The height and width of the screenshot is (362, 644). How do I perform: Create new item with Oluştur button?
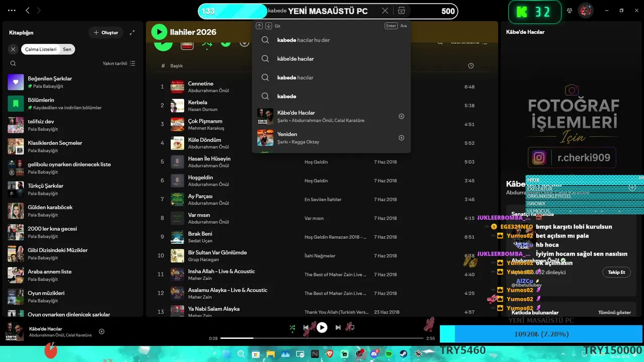point(106,33)
